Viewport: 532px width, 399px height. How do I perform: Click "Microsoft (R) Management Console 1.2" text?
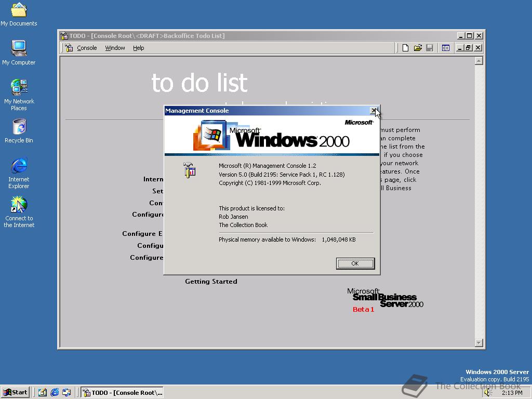tap(268, 166)
